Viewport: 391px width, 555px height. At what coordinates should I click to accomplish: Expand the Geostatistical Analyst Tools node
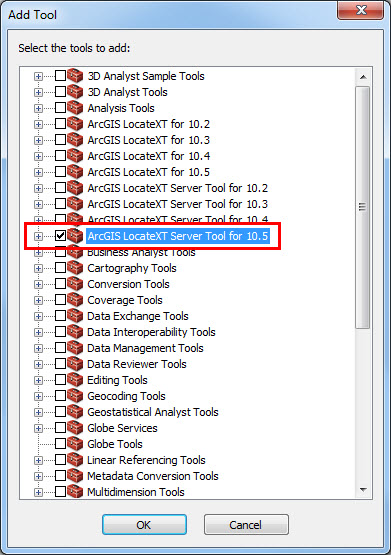[x=38, y=412]
